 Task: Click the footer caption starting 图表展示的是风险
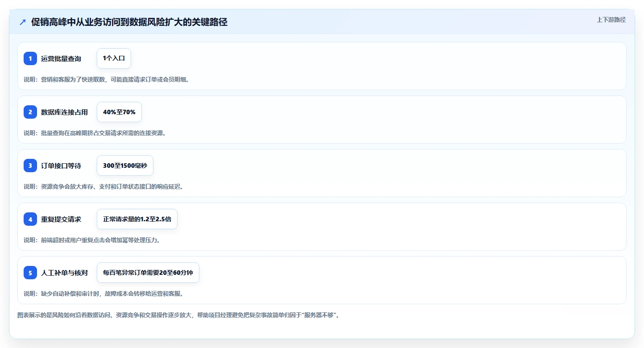[178, 315]
